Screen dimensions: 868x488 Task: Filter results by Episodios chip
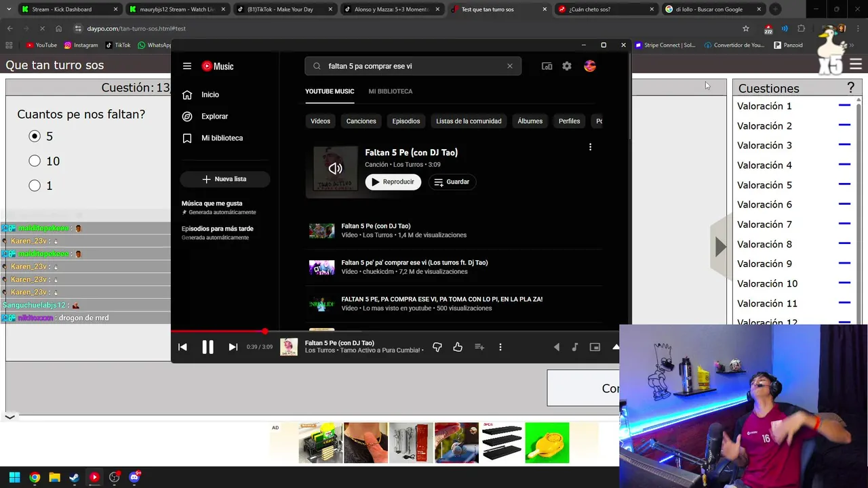tap(406, 121)
